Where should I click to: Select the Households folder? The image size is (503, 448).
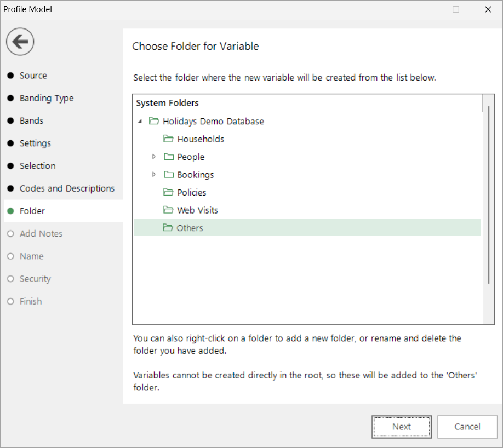201,139
